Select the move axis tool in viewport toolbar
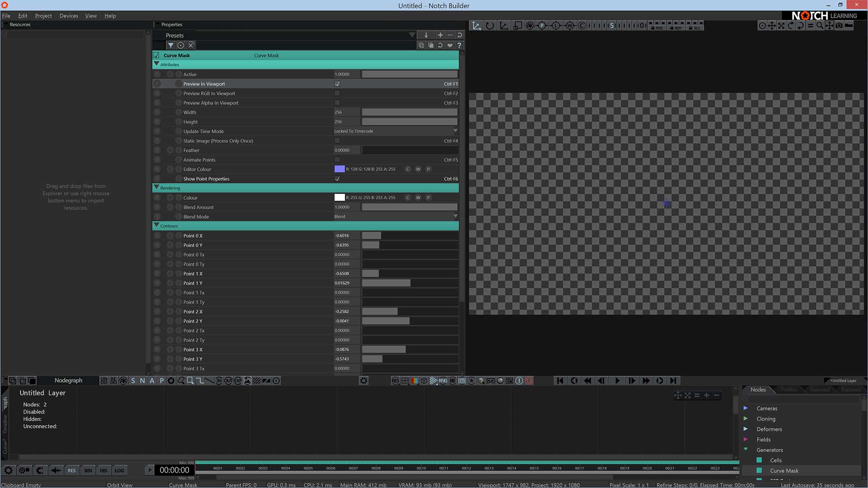This screenshot has height=488, width=868. pyautogui.click(x=476, y=26)
